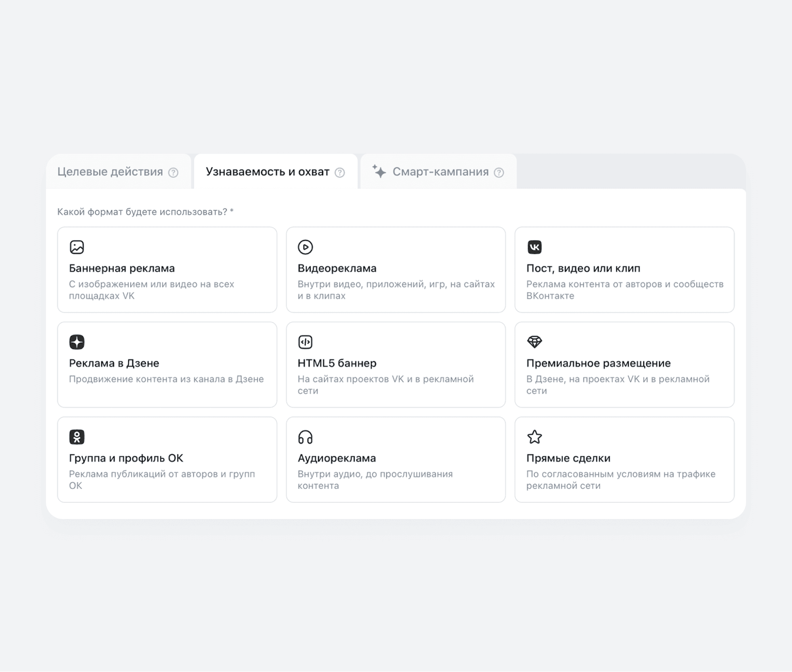This screenshot has height=672, width=792.
Task: Open help tooltip for Смарт-кампания
Action: (x=499, y=172)
